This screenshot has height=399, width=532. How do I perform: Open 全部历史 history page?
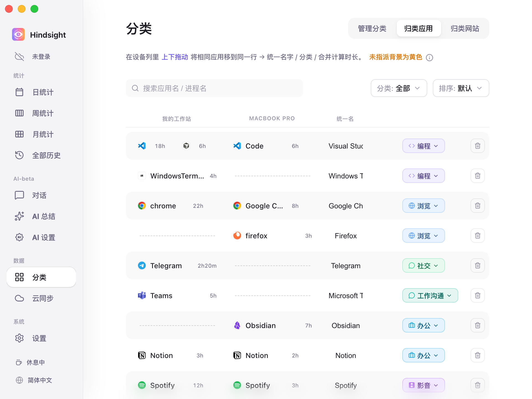point(41,155)
